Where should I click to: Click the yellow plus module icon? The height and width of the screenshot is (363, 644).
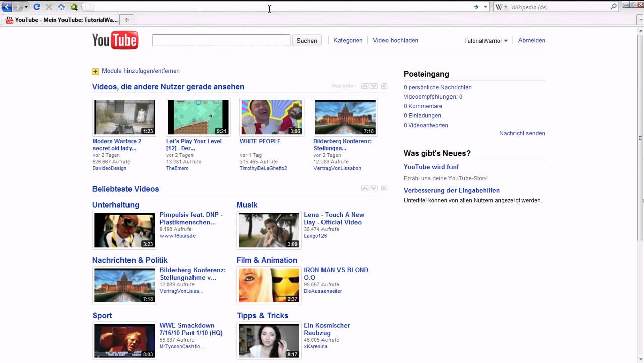[95, 71]
